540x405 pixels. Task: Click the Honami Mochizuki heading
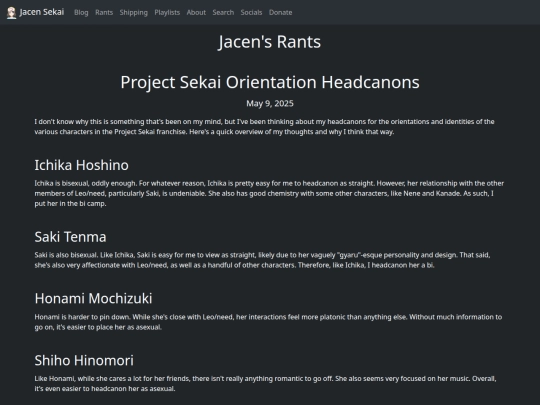coord(93,299)
